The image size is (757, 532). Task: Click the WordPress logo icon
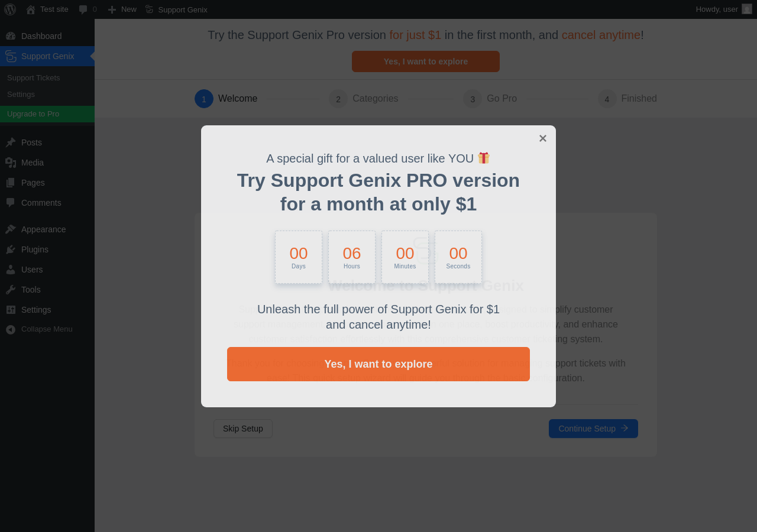(x=10, y=9)
